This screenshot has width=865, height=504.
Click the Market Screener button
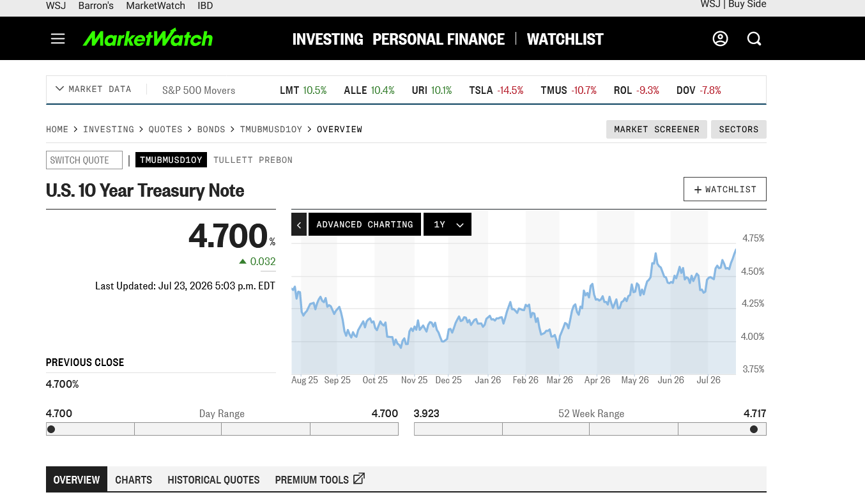pos(657,129)
